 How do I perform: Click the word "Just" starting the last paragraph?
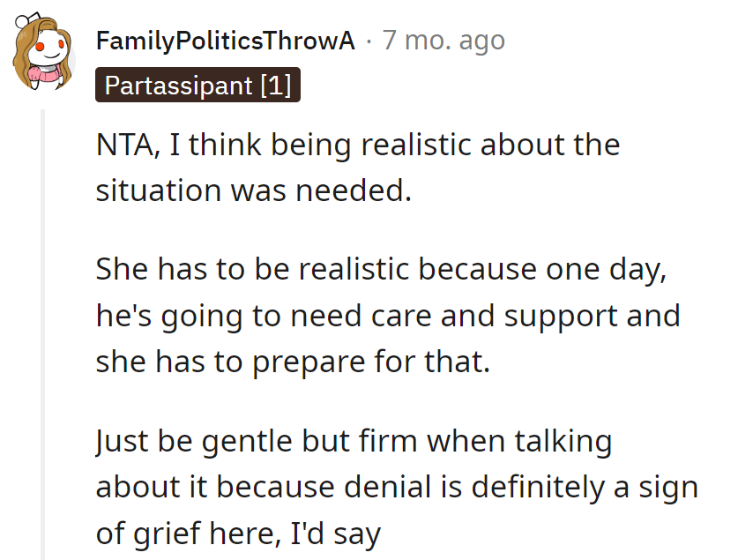pos(120,442)
